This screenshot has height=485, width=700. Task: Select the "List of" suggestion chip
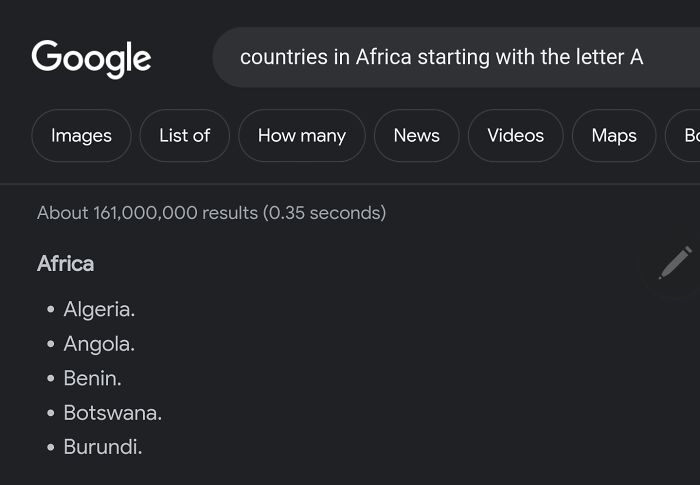click(184, 136)
